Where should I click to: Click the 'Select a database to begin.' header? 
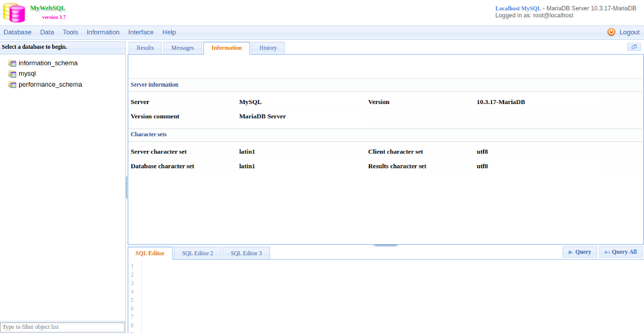point(35,47)
